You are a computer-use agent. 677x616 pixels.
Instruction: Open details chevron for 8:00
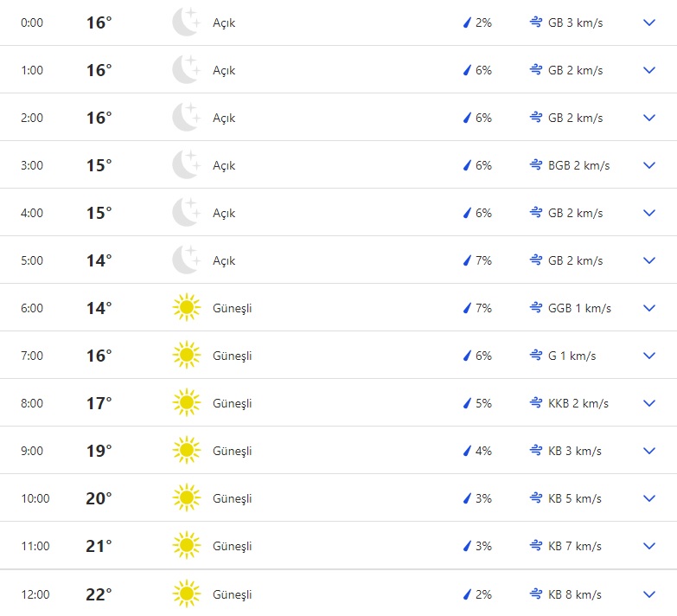[x=649, y=403]
